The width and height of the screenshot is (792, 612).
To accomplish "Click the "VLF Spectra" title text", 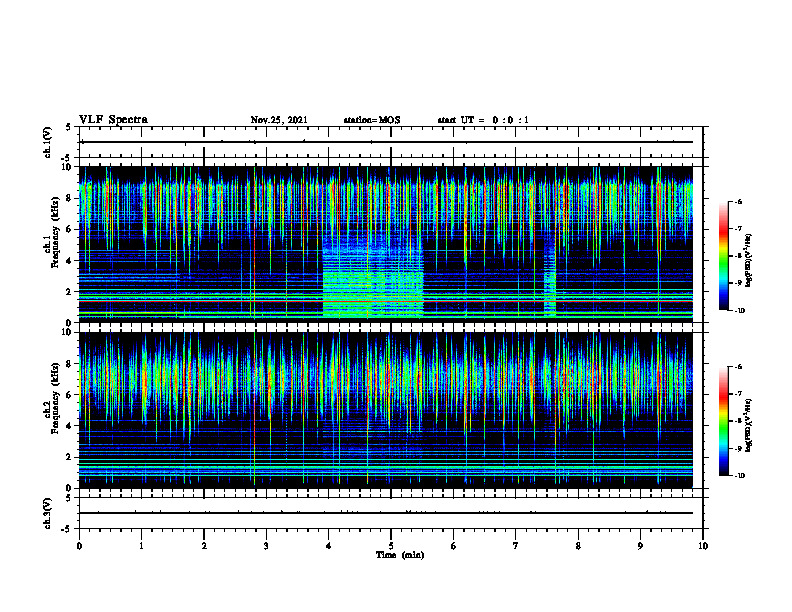I will point(113,120).
